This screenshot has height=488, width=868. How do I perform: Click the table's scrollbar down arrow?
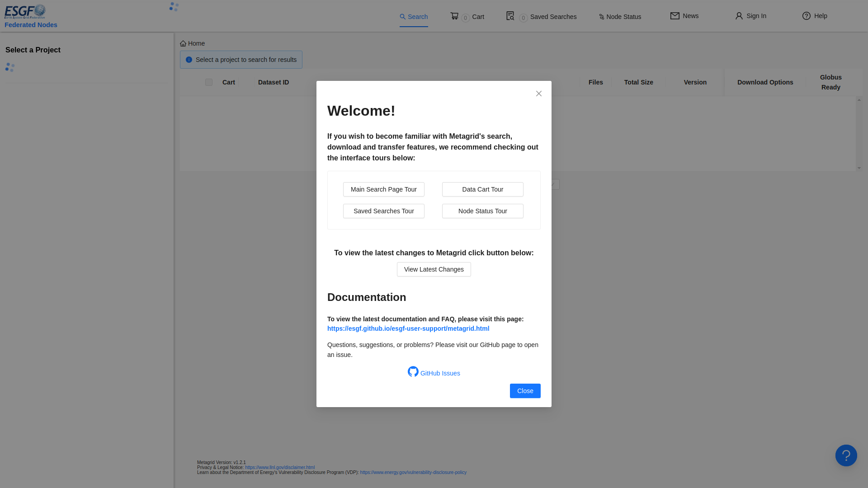point(859,168)
